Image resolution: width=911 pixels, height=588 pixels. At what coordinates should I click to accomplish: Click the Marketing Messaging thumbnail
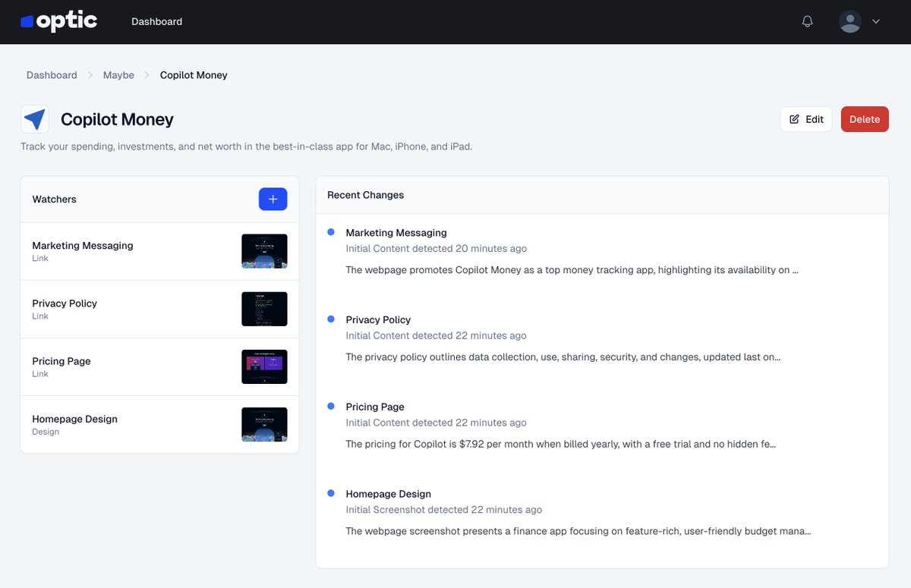point(264,251)
